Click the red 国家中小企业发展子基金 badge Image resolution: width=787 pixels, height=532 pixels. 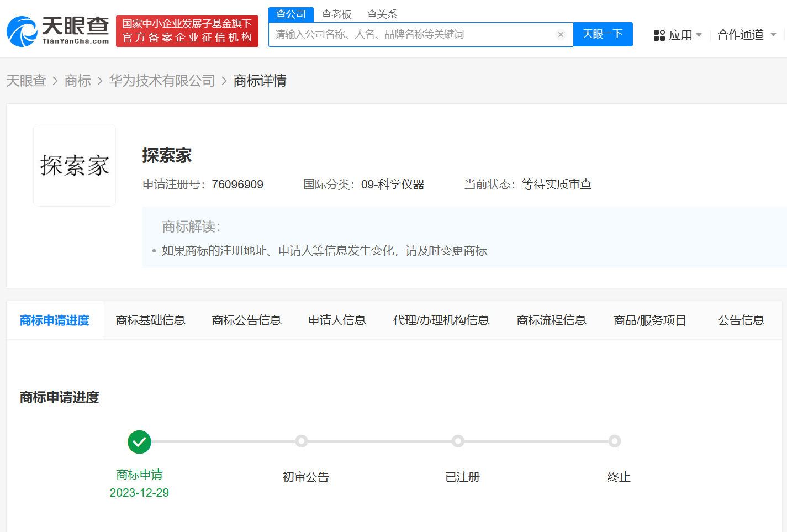(187, 31)
